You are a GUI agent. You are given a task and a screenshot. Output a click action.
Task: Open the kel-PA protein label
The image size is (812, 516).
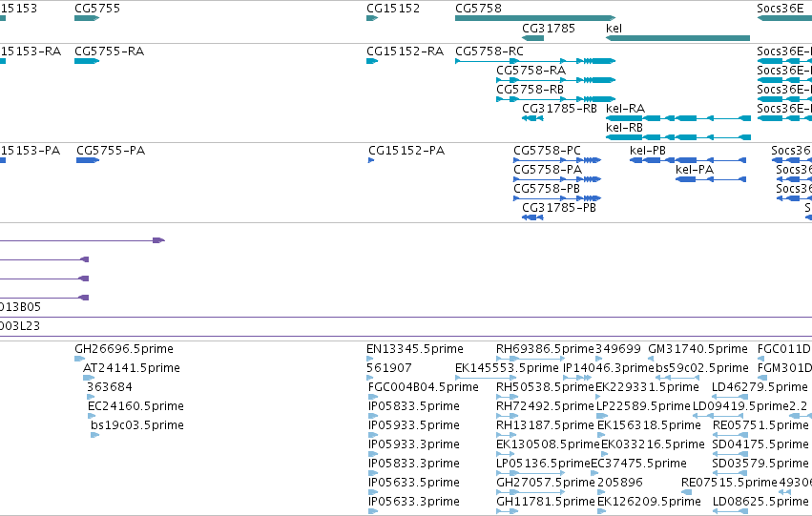point(695,170)
